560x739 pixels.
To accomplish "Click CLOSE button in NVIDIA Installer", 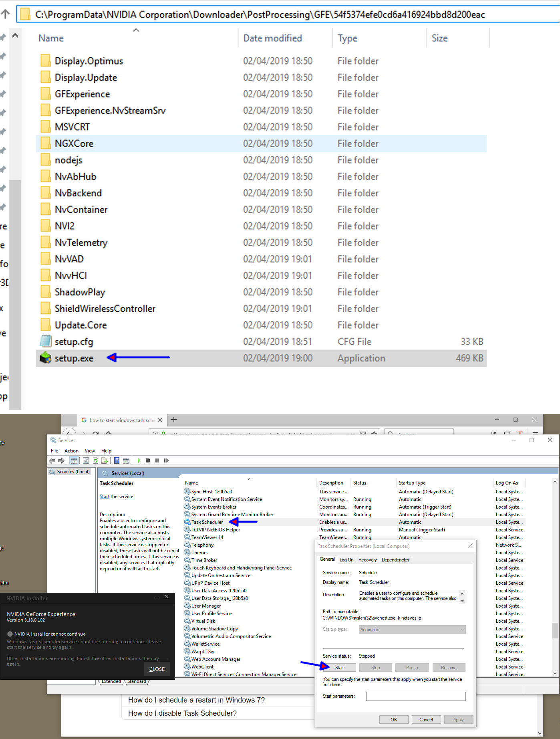I will click(x=157, y=669).
